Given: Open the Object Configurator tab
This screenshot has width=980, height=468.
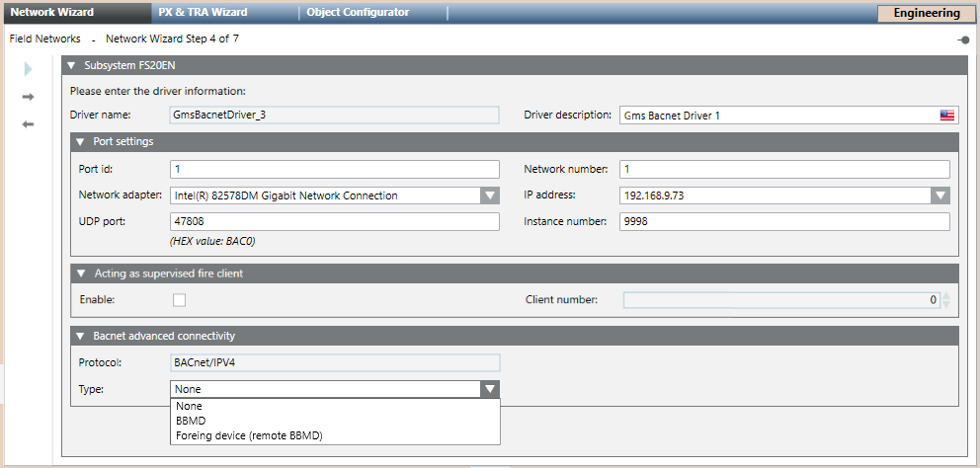Looking at the screenshot, I should (358, 12).
